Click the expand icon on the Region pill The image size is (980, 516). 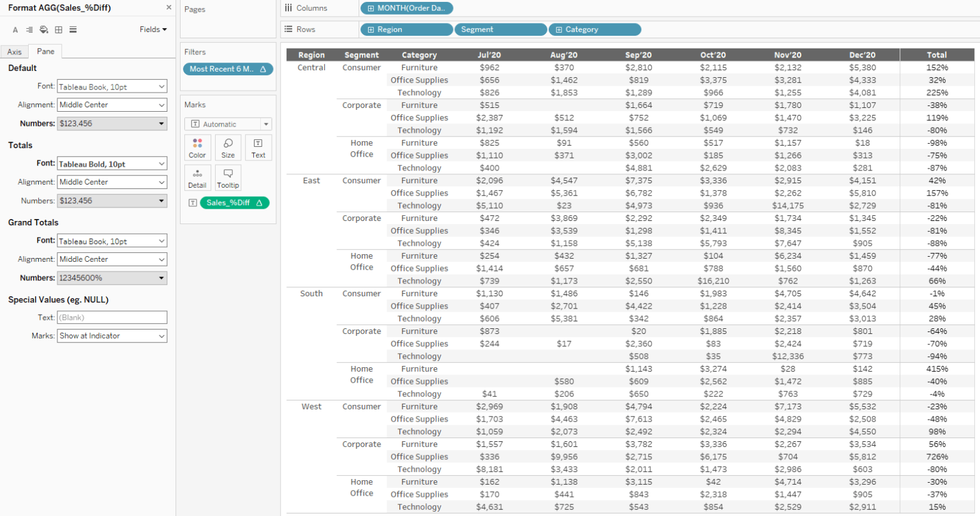coord(373,29)
